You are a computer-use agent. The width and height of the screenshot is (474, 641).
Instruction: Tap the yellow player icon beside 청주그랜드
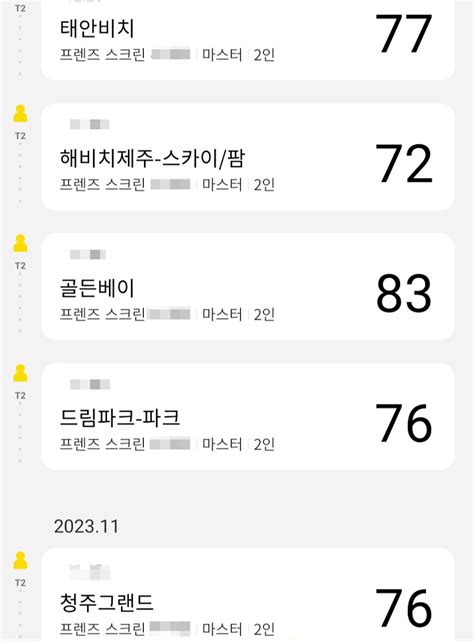20,560
